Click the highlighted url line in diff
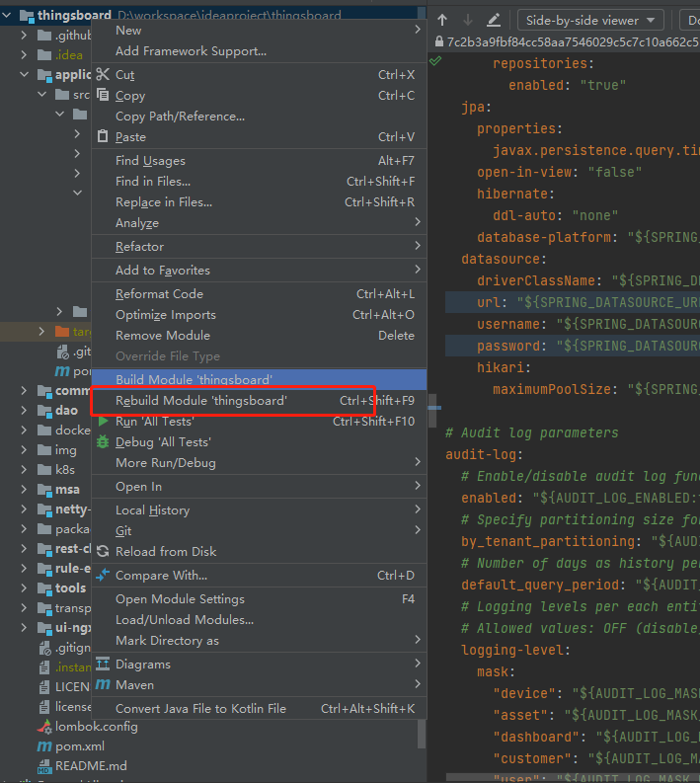Image resolution: width=700 pixels, height=783 pixels. coord(573,302)
